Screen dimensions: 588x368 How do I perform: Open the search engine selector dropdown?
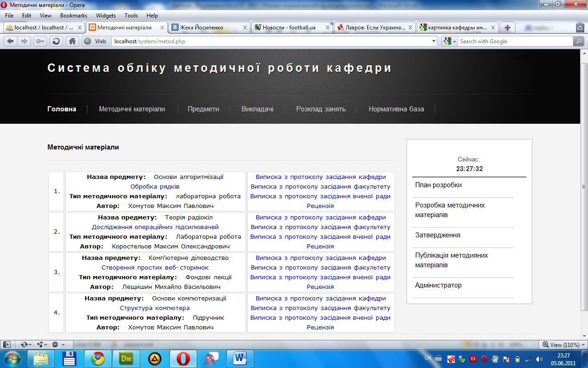coord(450,41)
